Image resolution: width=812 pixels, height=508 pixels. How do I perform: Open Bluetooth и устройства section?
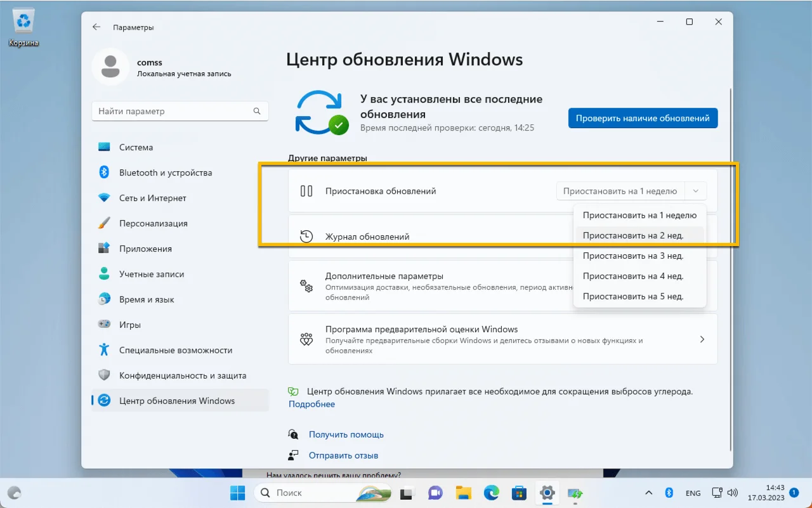[x=180, y=173]
